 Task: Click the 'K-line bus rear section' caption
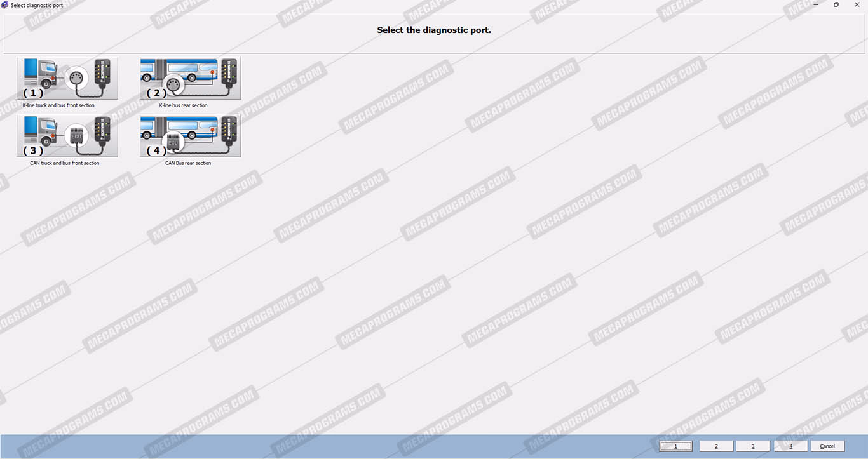183,105
